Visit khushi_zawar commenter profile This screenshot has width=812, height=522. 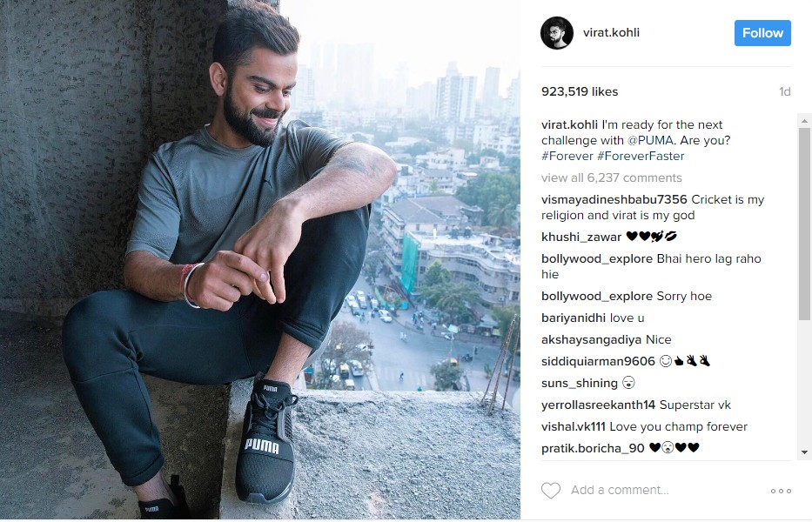pos(581,237)
